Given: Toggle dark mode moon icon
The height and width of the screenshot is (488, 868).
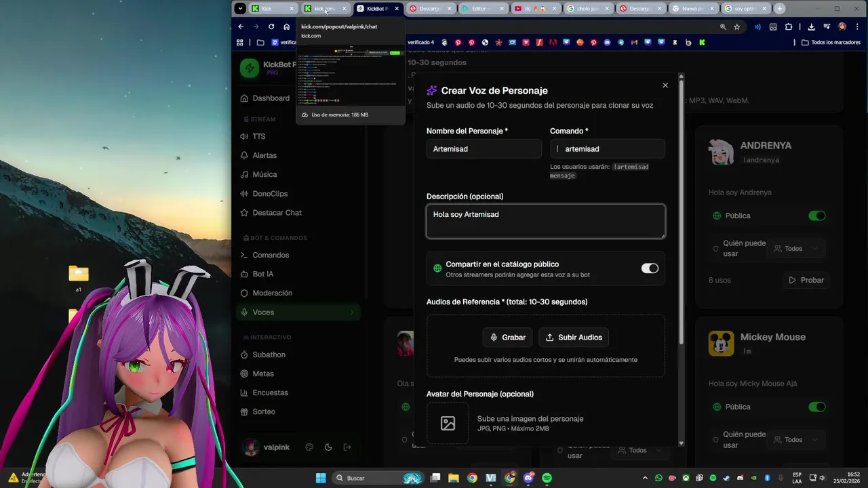Looking at the screenshot, I should click(x=328, y=447).
